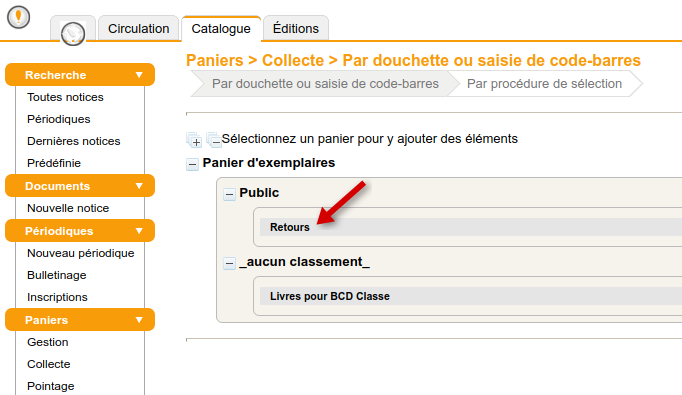Select Par douchette ou saisie de code-barres step
Screen dimensions: 682x395
point(325,84)
